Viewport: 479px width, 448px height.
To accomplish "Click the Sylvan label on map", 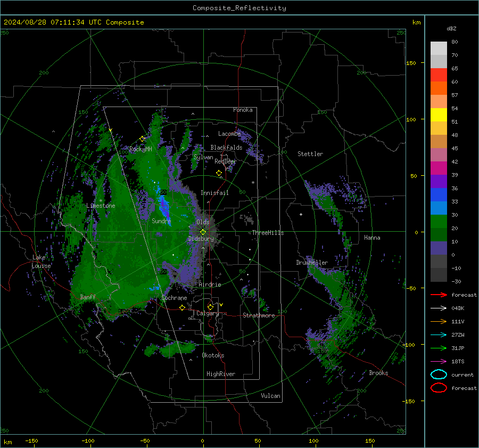I will 203,157.
